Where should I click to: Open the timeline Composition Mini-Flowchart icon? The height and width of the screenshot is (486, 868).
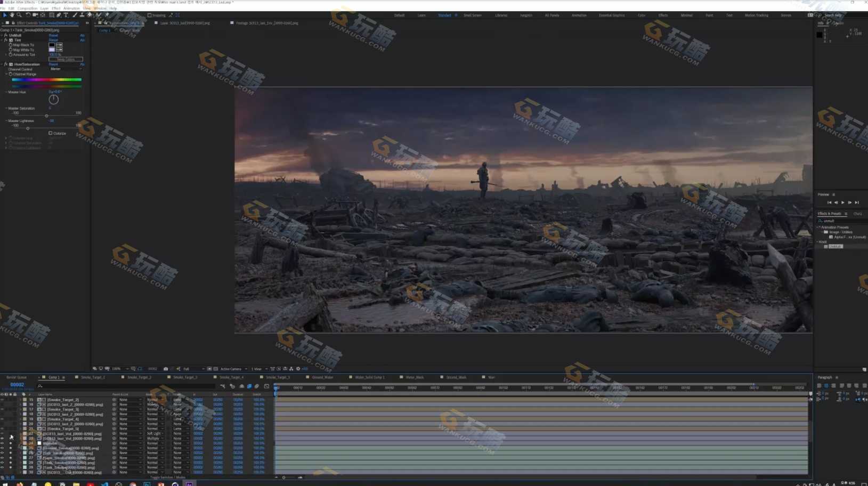tap(223, 386)
